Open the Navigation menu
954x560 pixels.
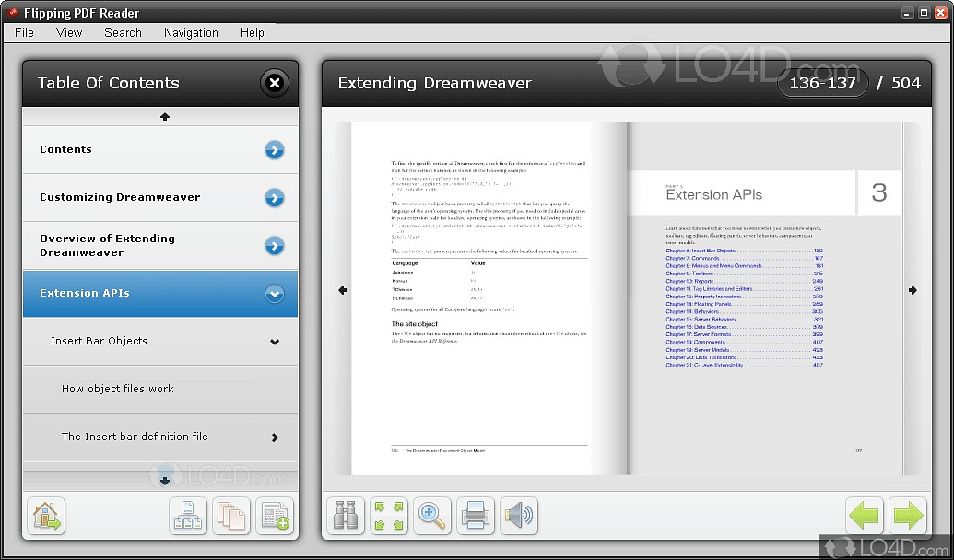(190, 32)
